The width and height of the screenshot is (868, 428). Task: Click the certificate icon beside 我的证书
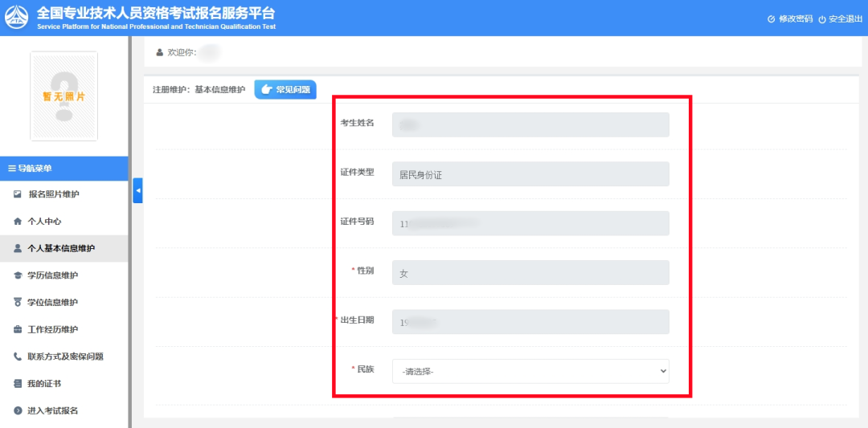click(x=18, y=384)
